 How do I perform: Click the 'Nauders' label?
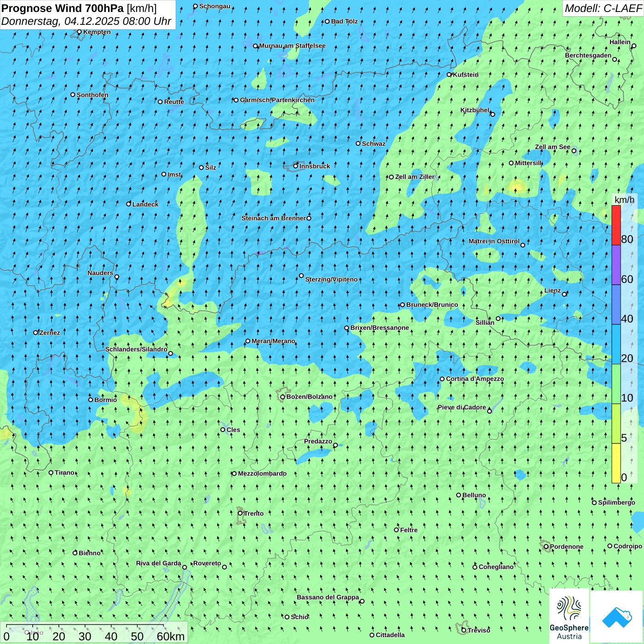[100, 273]
